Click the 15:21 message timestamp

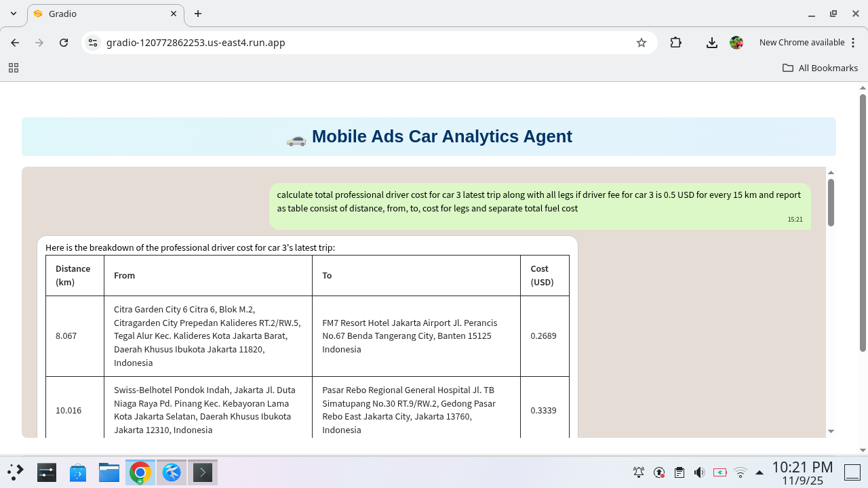(x=795, y=220)
